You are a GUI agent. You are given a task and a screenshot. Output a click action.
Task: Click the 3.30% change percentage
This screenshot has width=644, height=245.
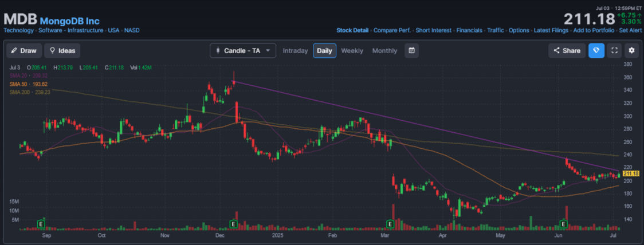point(631,21)
